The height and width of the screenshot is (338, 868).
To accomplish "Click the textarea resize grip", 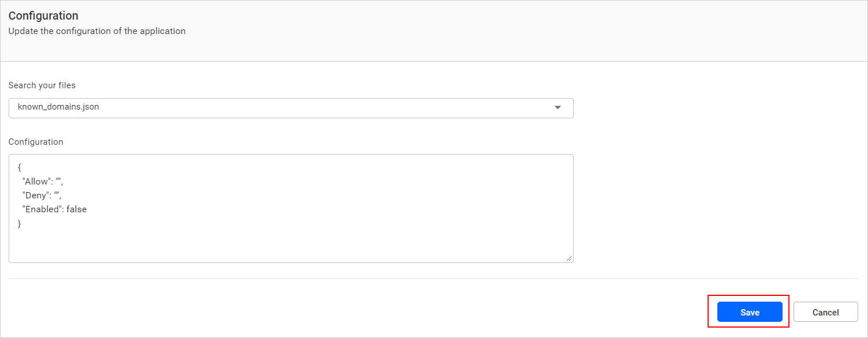I will (569, 258).
